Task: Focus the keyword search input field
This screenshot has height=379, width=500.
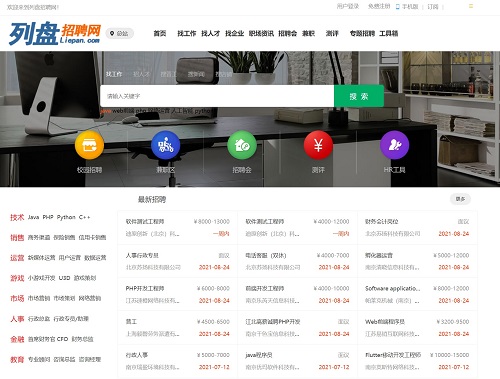Action: pyautogui.click(x=217, y=96)
